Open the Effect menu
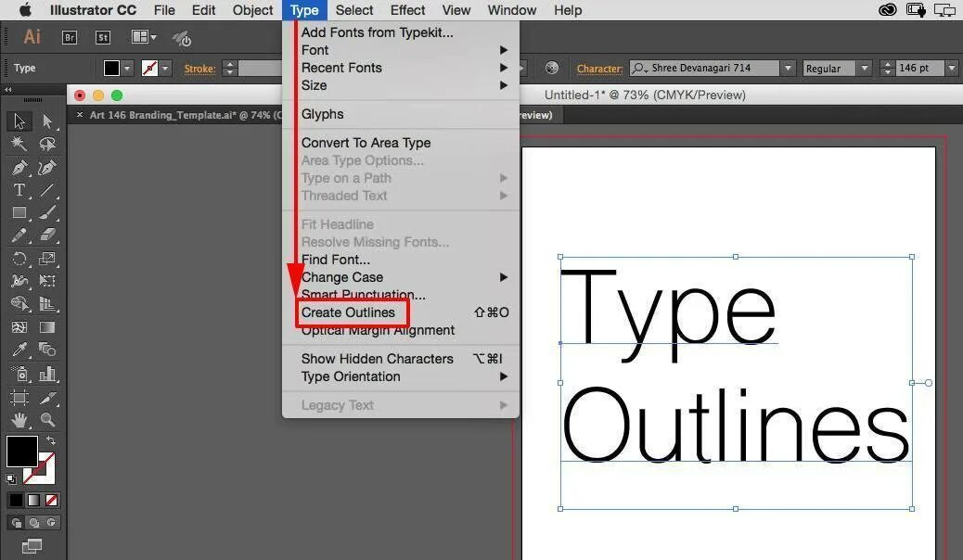The width and height of the screenshot is (963, 560). tap(408, 10)
